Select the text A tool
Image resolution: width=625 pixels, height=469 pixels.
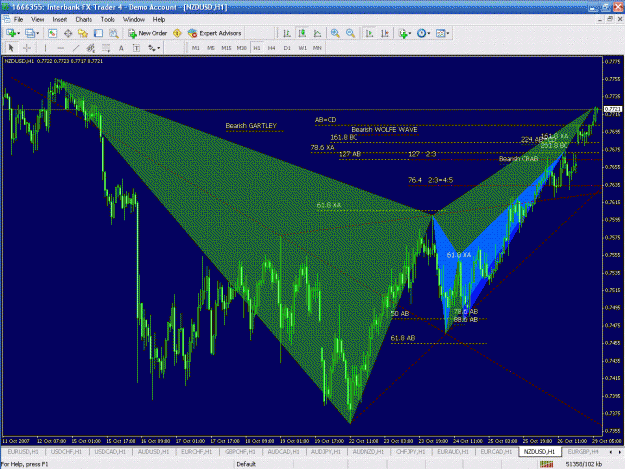(x=121, y=48)
